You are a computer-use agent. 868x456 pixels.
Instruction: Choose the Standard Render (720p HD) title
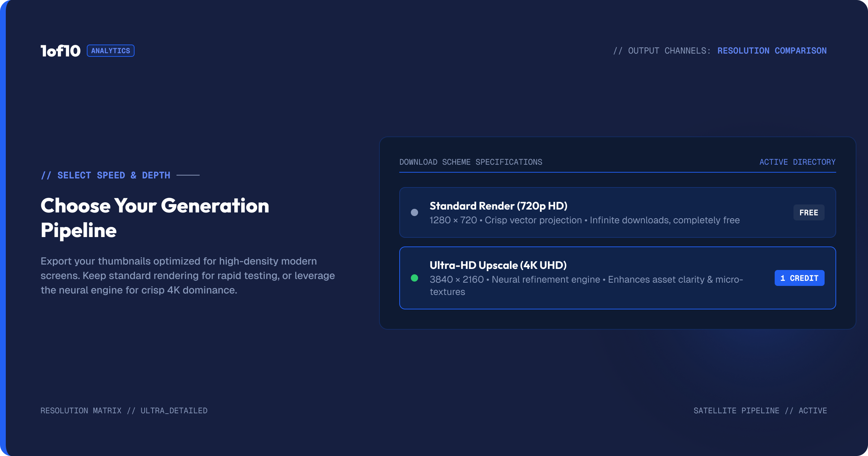point(498,206)
